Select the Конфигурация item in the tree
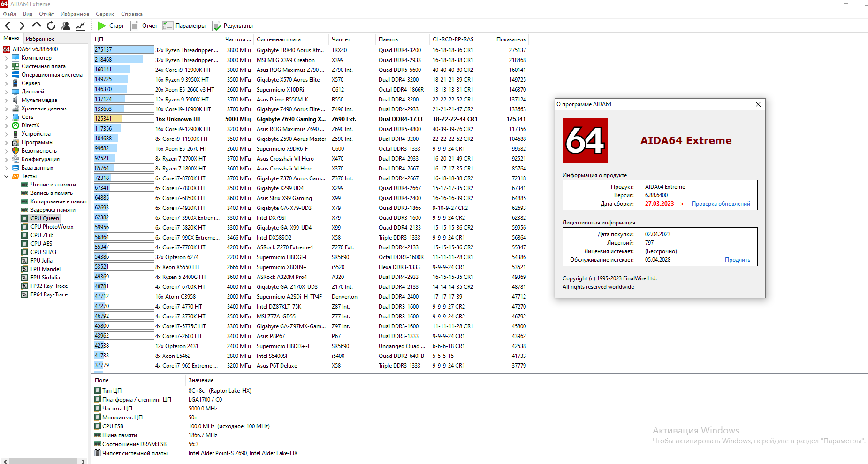Image resolution: width=868 pixels, height=464 pixels. coord(40,159)
